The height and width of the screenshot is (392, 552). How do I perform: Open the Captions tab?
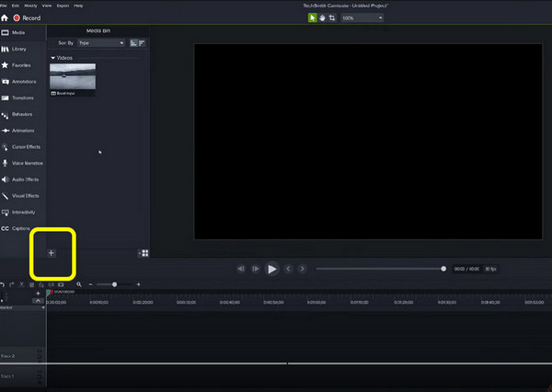click(16, 228)
